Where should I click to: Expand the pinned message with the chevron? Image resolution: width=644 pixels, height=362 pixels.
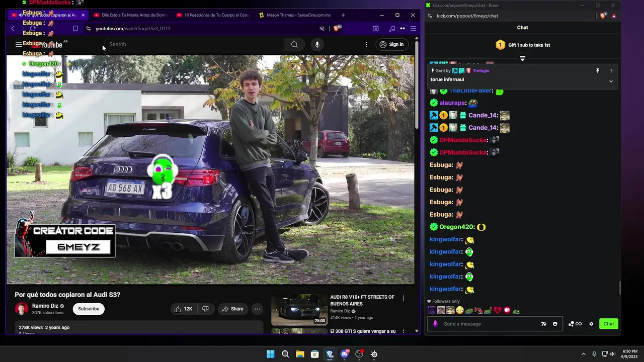pos(611,81)
